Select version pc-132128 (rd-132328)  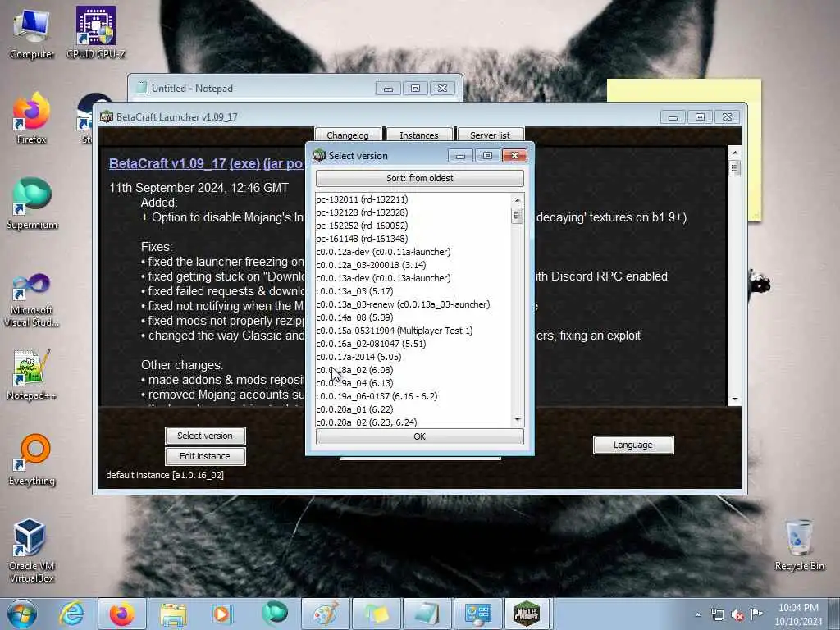coord(413,212)
